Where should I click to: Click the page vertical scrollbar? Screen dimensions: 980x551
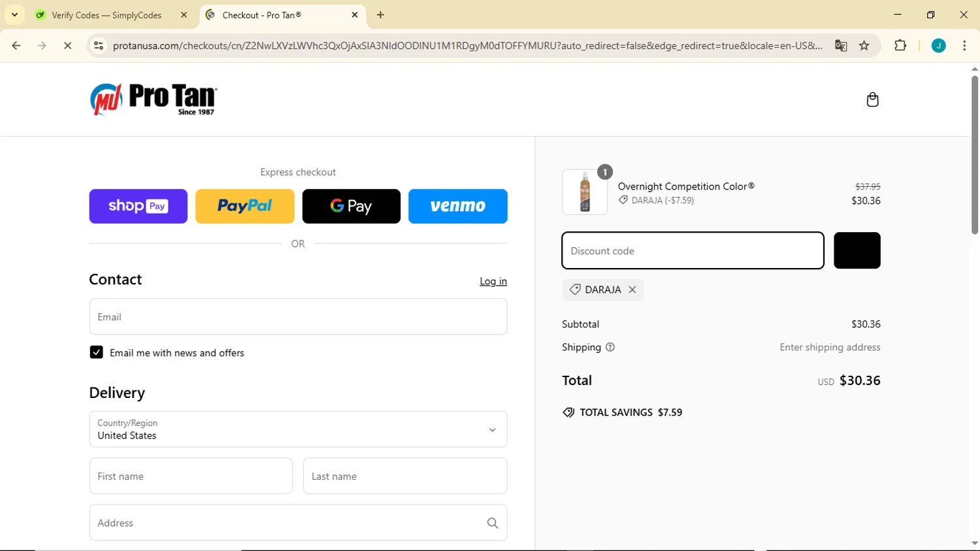(x=975, y=155)
